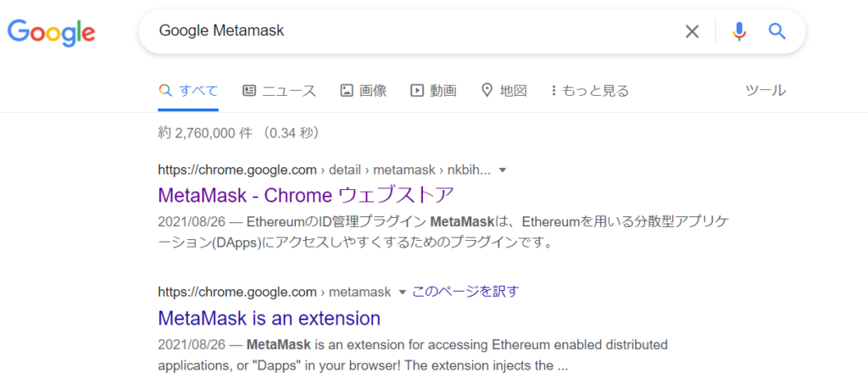Image resolution: width=868 pixels, height=390 pixels.
Task: Click the blue magnifier search icon
Action: click(x=777, y=31)
